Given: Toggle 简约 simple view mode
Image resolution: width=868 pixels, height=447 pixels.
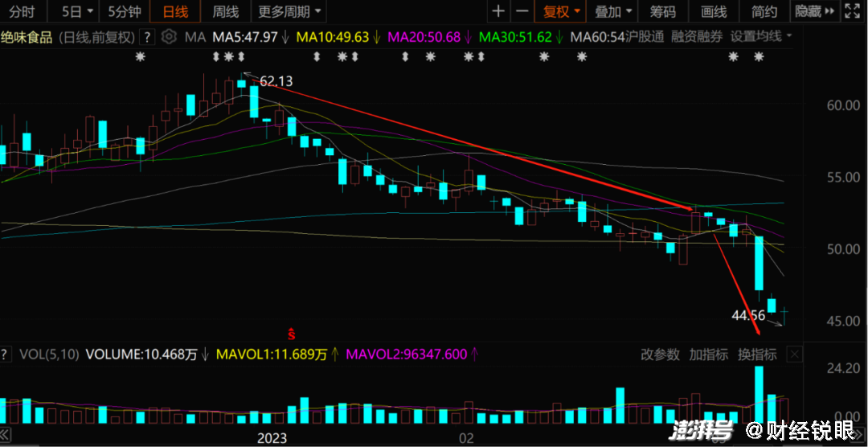Looking at the screenshot, I should pos(764,11).
